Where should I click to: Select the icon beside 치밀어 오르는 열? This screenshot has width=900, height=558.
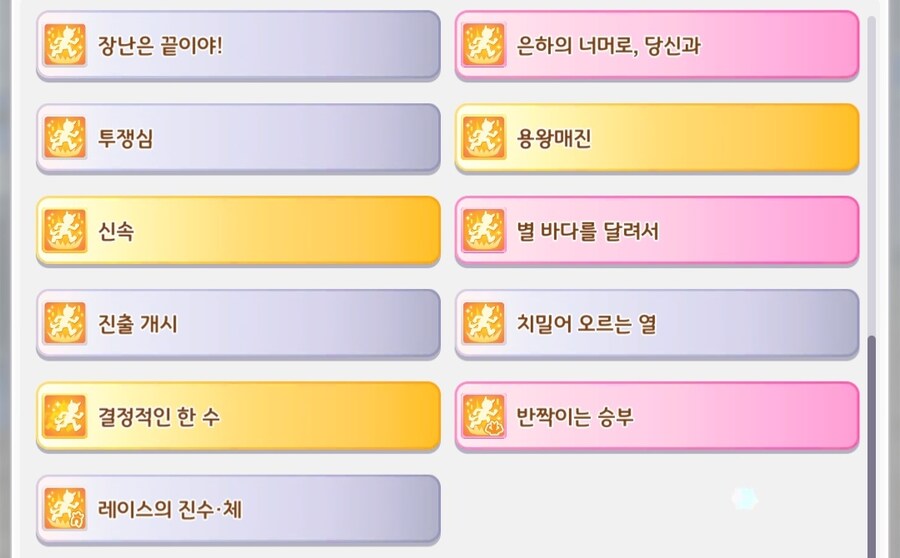tap(484, 324)
